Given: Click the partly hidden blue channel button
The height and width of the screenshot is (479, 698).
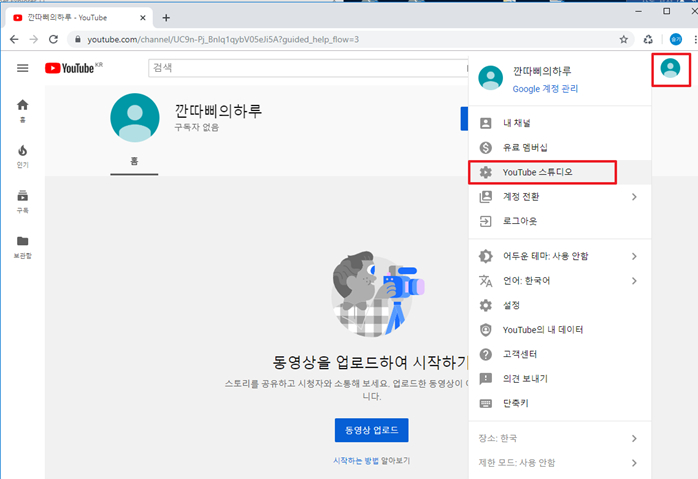Looking at the screenshot, I should point(464,118).
